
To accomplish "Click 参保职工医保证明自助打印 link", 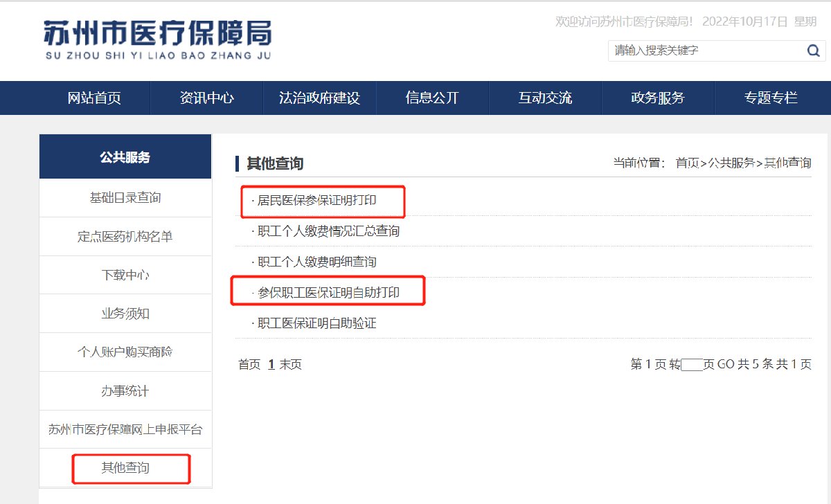I will [x=329, y=293].
